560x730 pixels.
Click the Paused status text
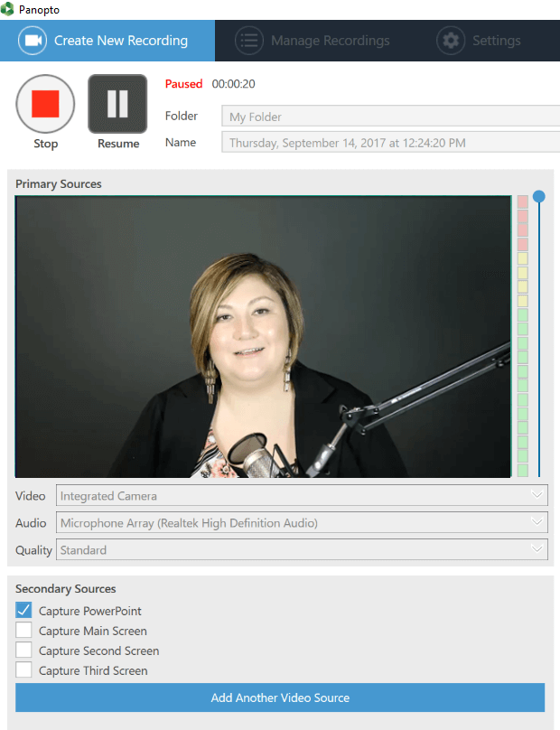pos(184,84)
